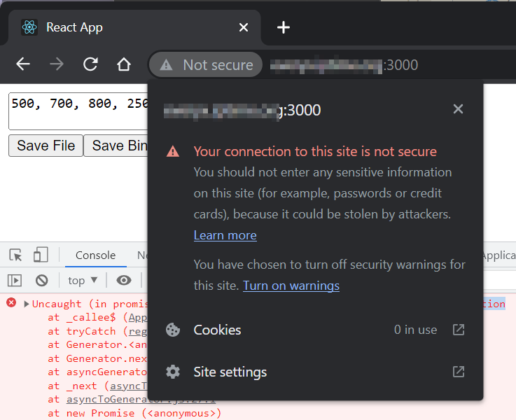Clear the console with the ban icon
The width and height of the screenshot is (516, 420).
coord(41,281)
